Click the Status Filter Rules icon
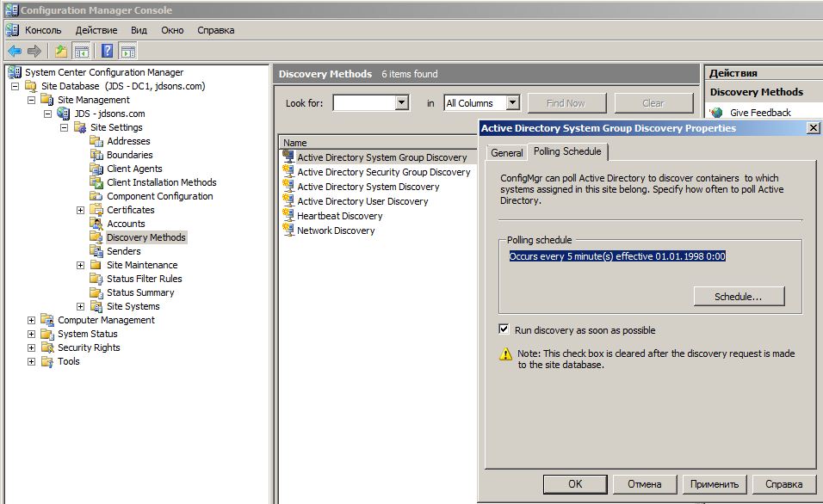This screenshot has height=504, width=823. click(x=96, y=279)
